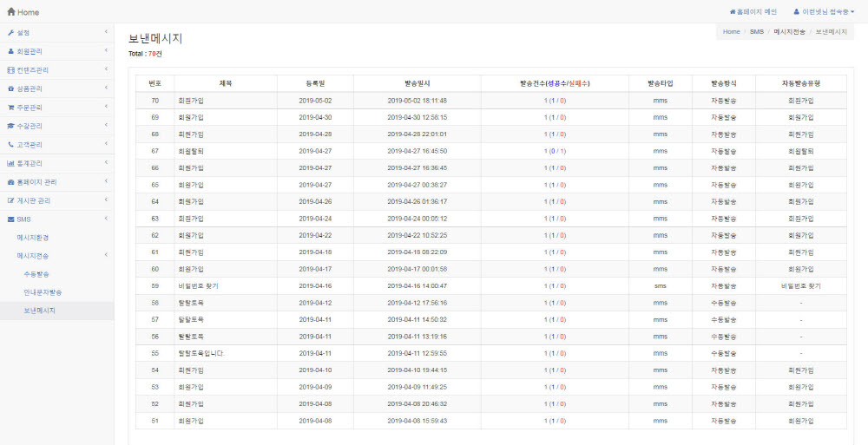Click the wrench icon for 설정
This screenshot has height=445, width=868.
[x=10, y=33]
